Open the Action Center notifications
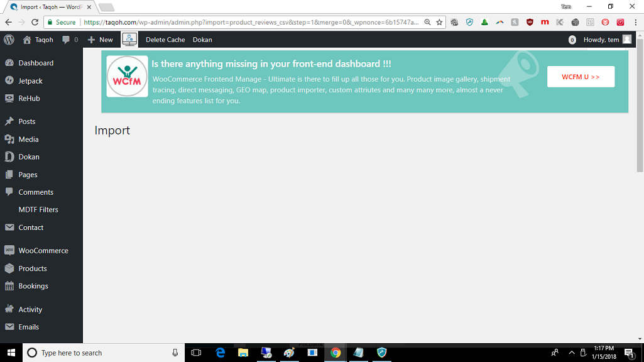This screenshot has height=362, width=644. coord(629,353)
